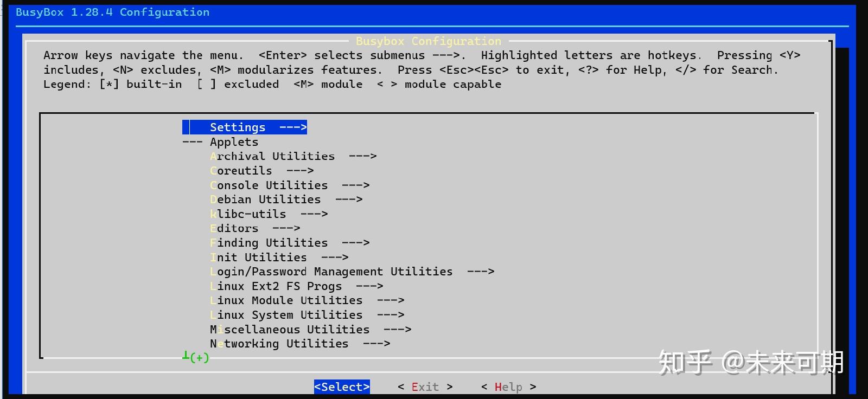
Task: Open Debian Utilities submenu
Action: 286,200
